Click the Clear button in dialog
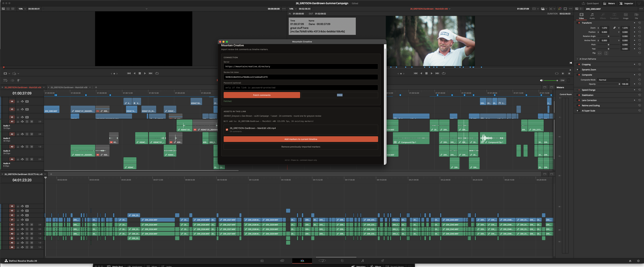 point(340,95)
